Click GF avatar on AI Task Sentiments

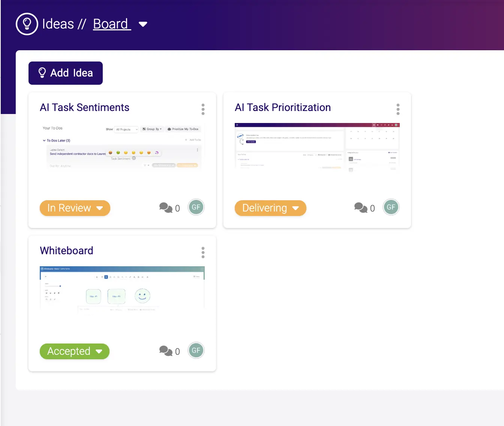point(196,207)
